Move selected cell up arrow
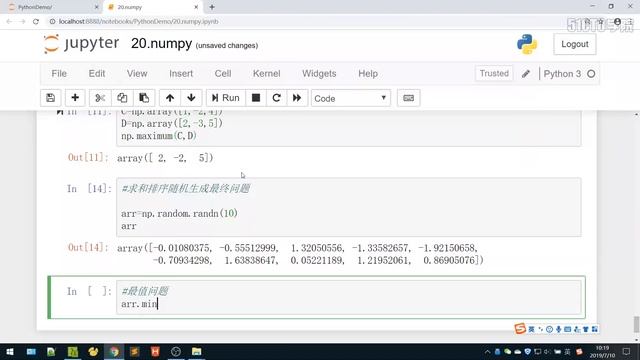Viewport: 640px width, 360px height. point(170,98)
